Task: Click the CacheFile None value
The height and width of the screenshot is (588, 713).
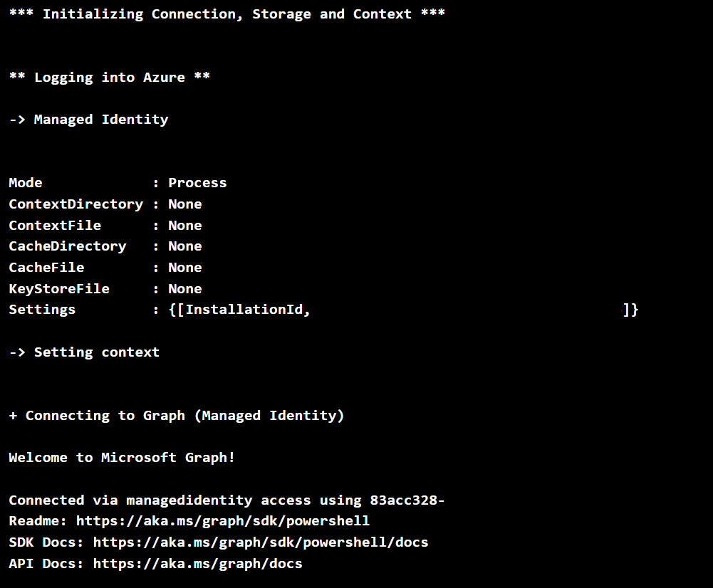Action: [x=185, y=268]
